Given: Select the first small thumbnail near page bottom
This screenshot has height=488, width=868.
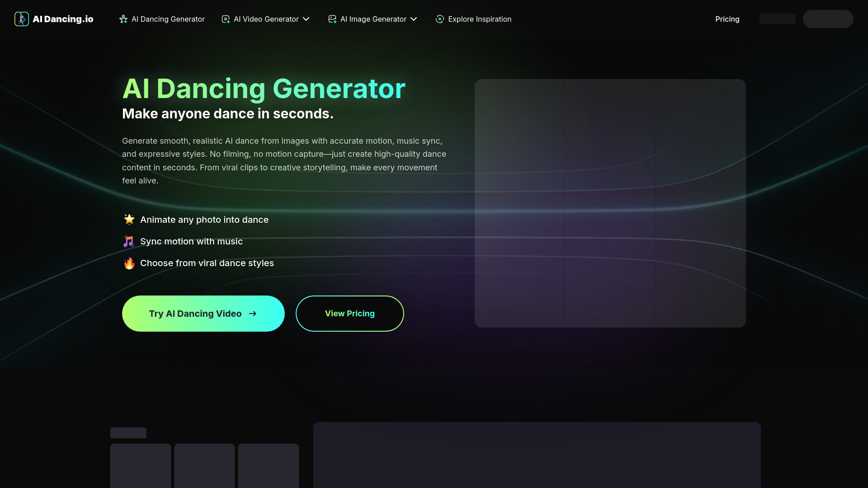Looking at the screenshot, I should click(x=140, y=465).
